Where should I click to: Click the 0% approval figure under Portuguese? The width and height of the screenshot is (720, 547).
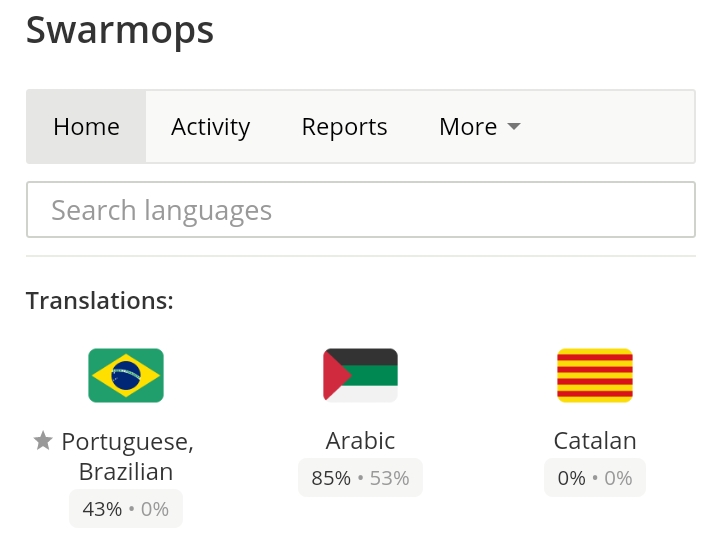tap(155, 509)
